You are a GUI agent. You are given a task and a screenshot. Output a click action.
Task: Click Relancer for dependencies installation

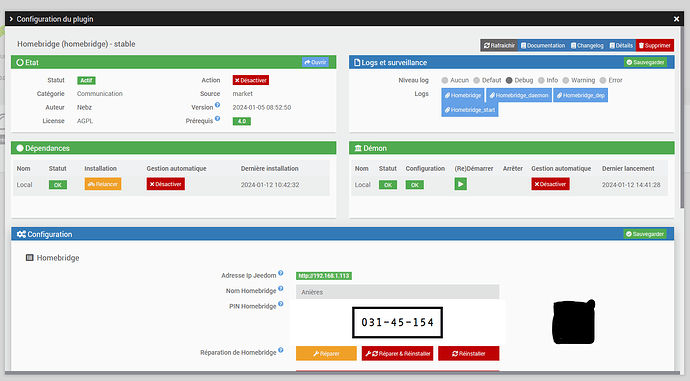pyautogui.click(x=103, y=184)
